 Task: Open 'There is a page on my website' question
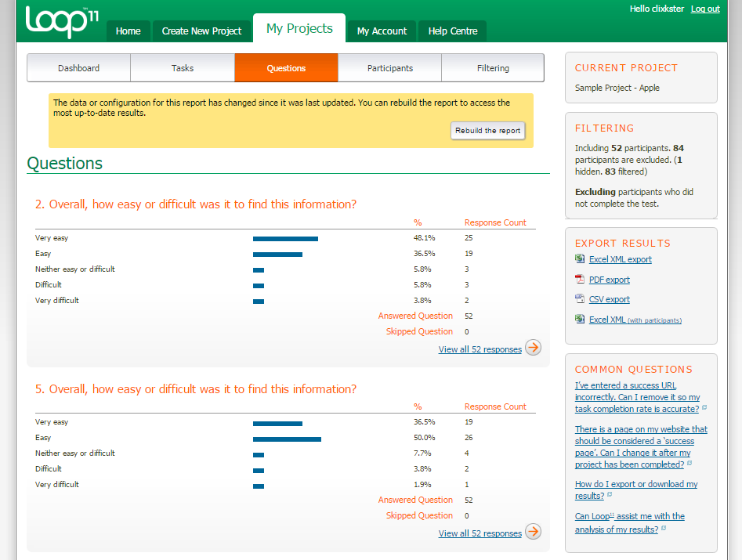(641, 447)
